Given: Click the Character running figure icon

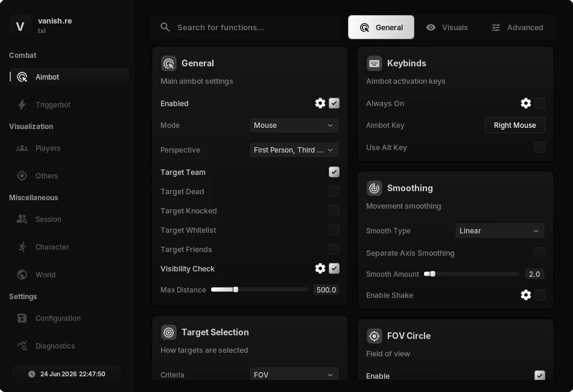Looking at the screenshot, I should point(22,247).
